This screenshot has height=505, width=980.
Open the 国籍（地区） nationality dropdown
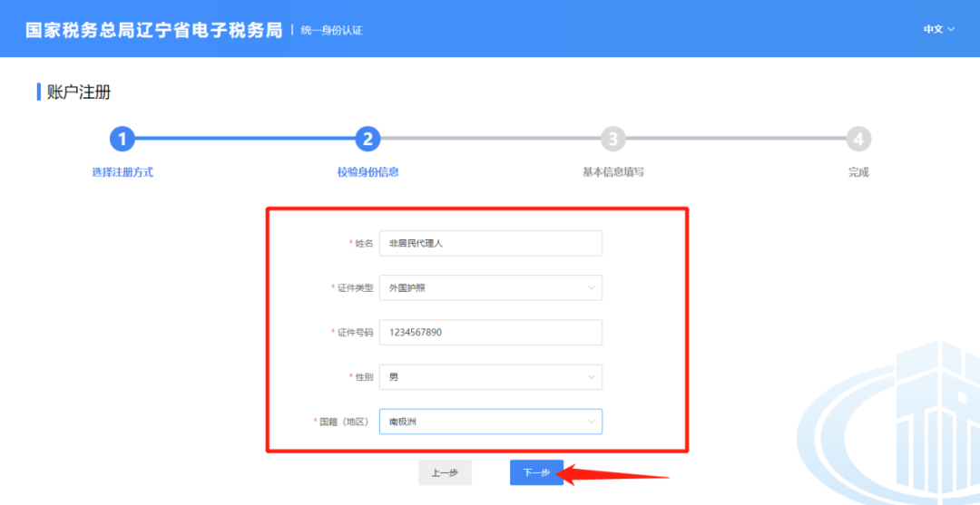[x=491, y=422]
